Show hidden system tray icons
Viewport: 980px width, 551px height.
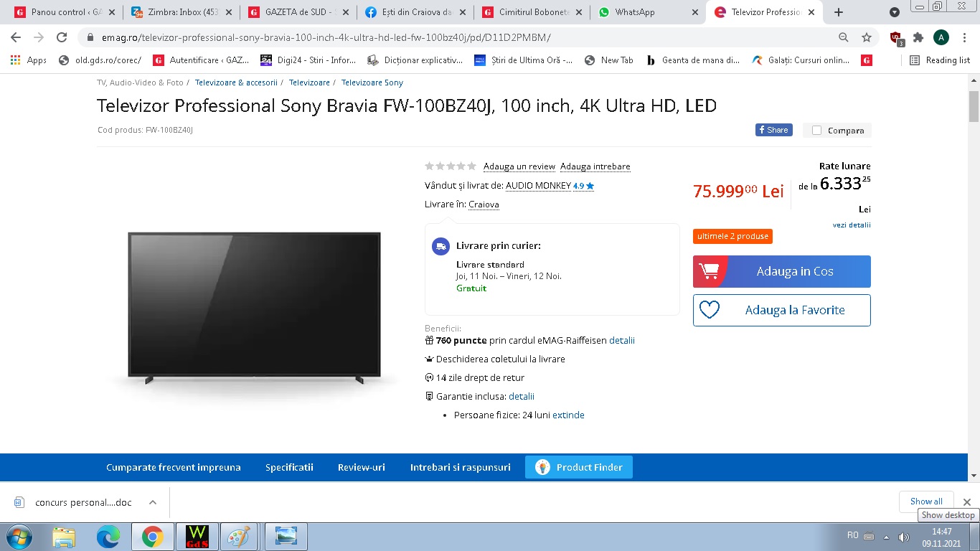(x=885, y=537)
